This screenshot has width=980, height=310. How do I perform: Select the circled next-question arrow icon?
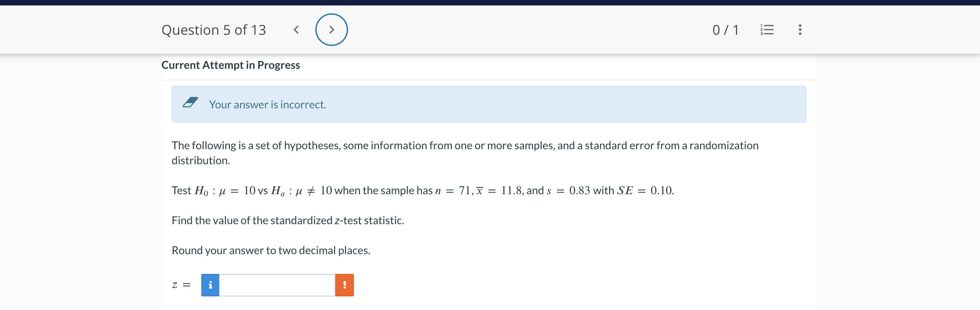pos(331,29)
